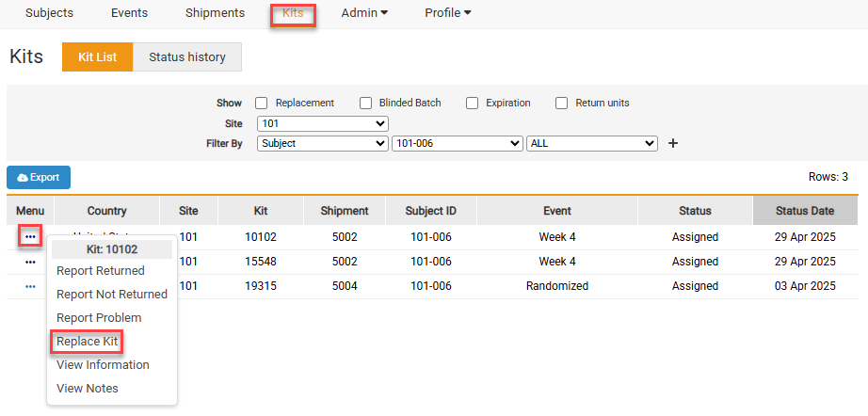Click Report Problem in the popup menu
This screenshot has width=868, height=416.
click(x=99, y=318)
